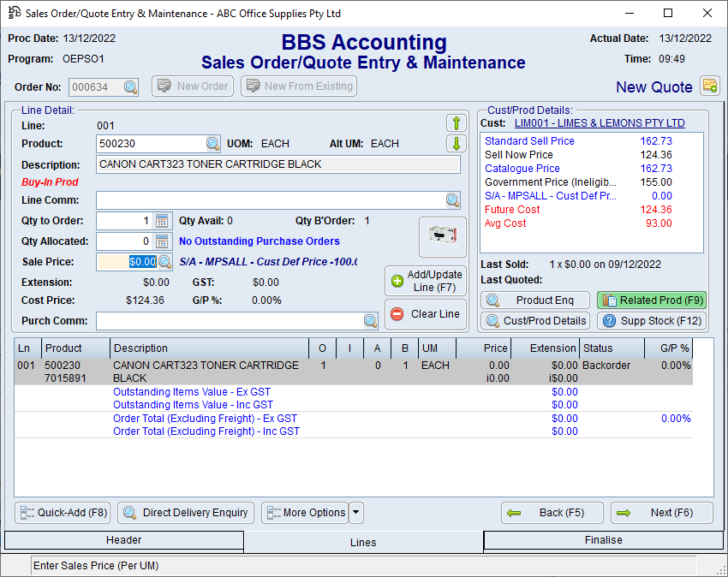Viewport: 728px width, 577px height.
Task: Click into the Qty to Order field
Action: pyautogui.click(x=124, y=221)
